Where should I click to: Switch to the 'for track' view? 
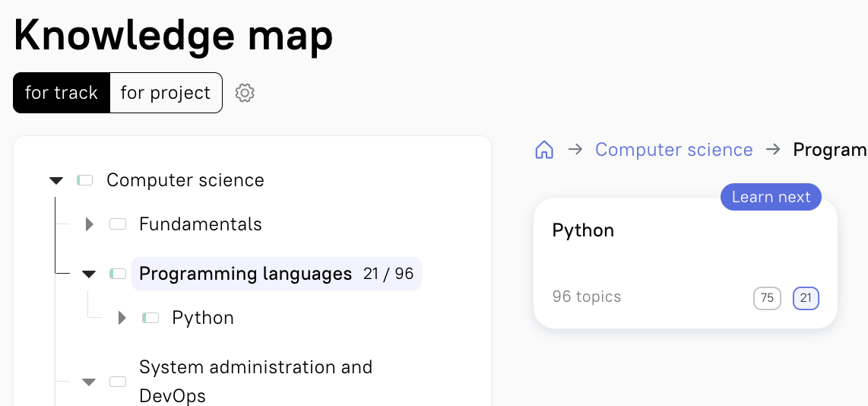[62, 93]
